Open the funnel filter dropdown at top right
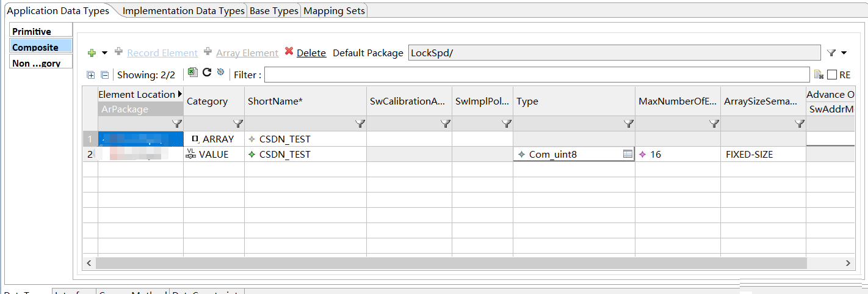 point(836,53)
